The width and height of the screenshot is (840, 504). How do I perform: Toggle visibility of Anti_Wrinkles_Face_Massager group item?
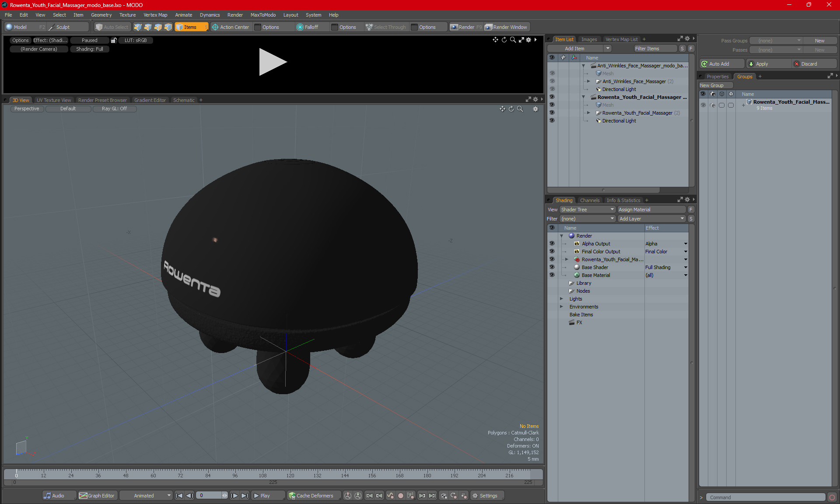point(552,81)
